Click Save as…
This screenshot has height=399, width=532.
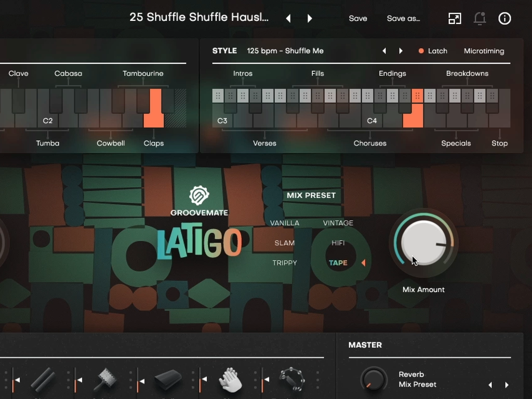[403, 18]
